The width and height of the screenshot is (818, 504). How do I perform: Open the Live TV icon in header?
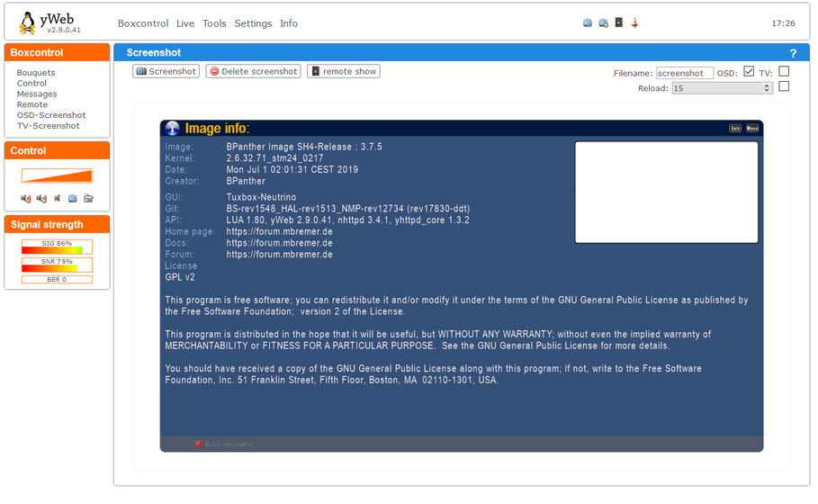pyautogui.click(x=588, y=23)
